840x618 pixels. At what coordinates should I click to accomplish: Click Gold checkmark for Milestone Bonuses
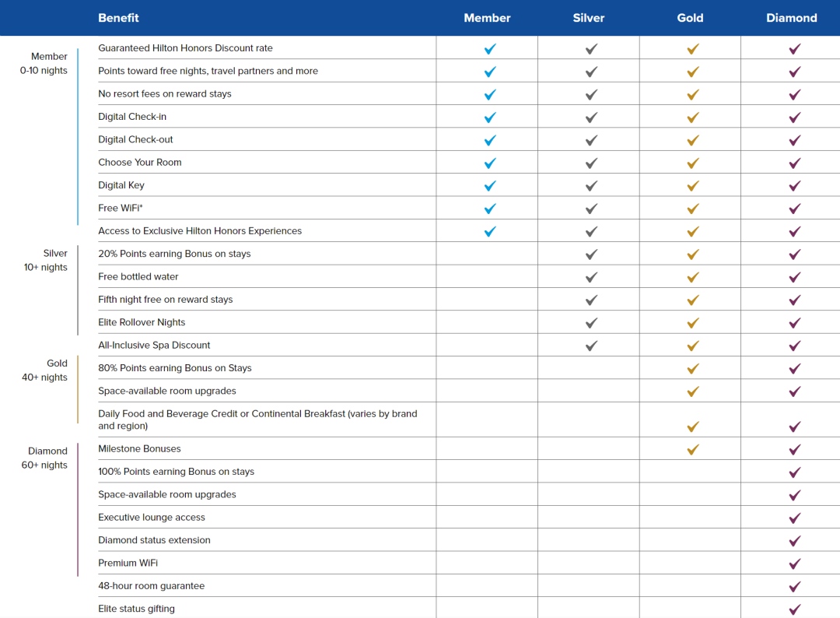693,450
